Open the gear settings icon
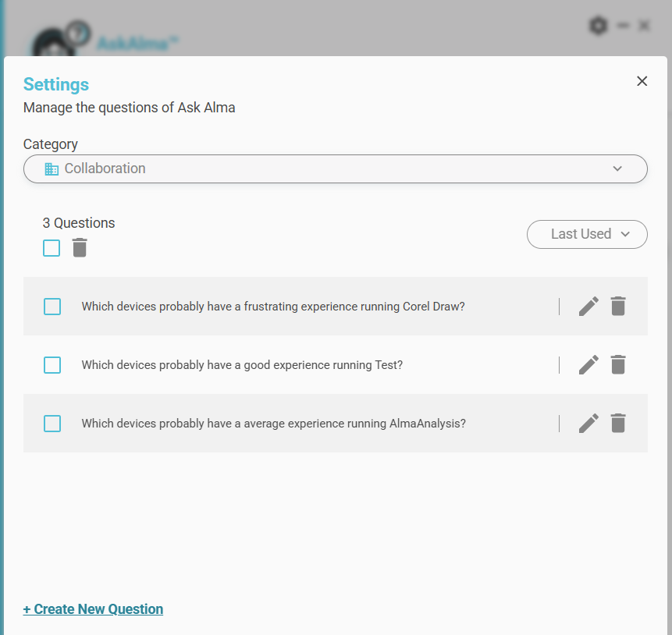The height and width of the screenshot is (635, 672). pyautogui.click(x=598, y=27)
